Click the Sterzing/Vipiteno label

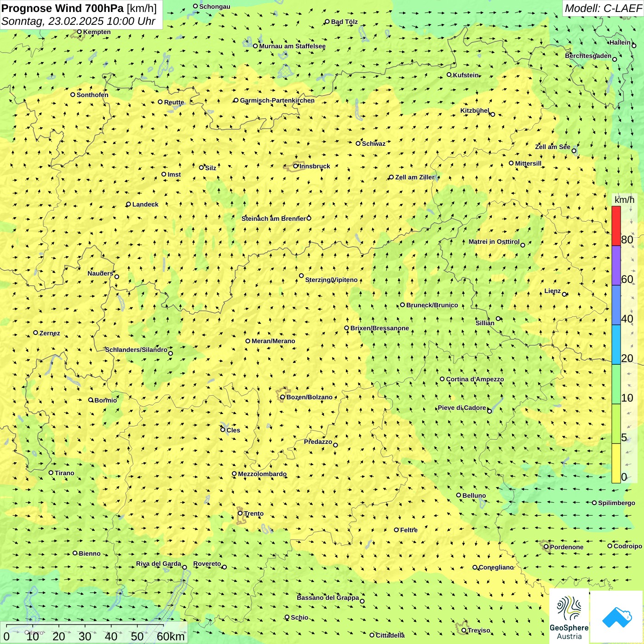coord(331,280)
